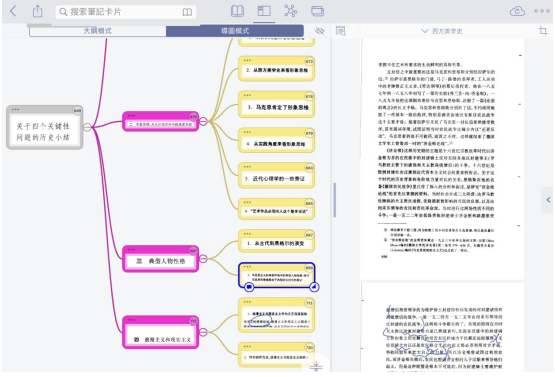Open the mind map network icon
The width and height of the screenshot is (555, 377).
[x=291, y=11]
